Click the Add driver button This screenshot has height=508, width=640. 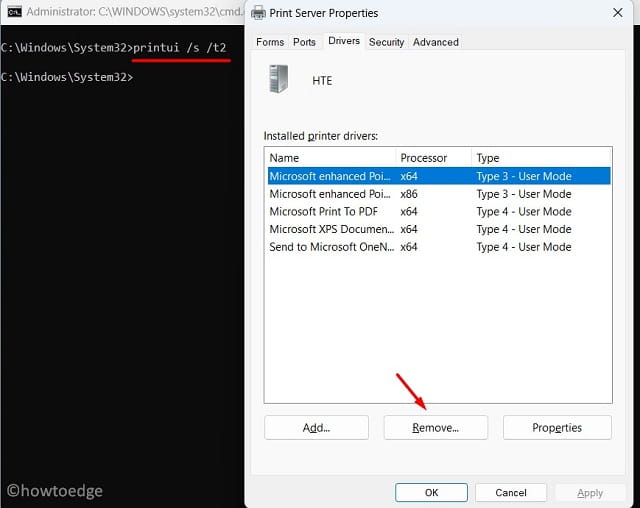tap(316, 427)
